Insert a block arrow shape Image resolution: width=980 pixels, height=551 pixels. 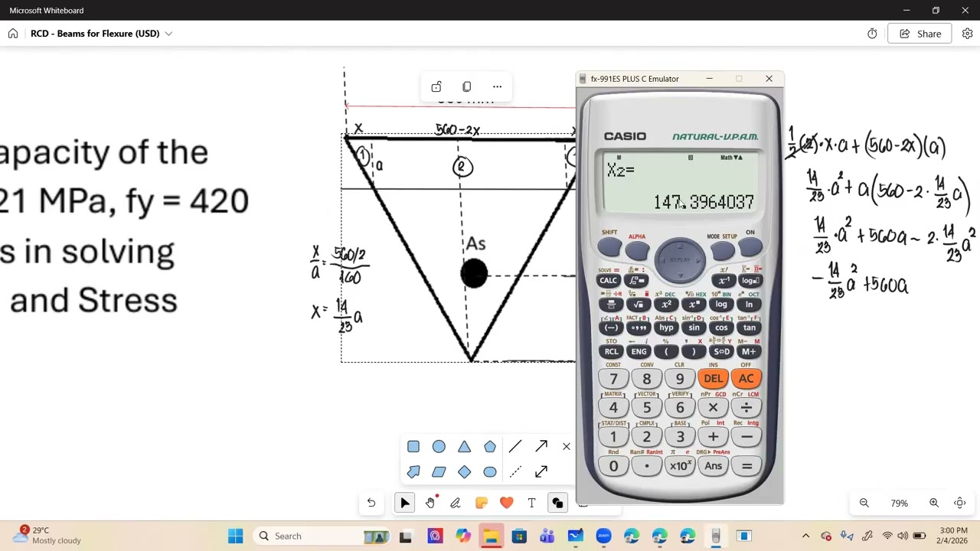pyautogui.click(x=413, y=471)
